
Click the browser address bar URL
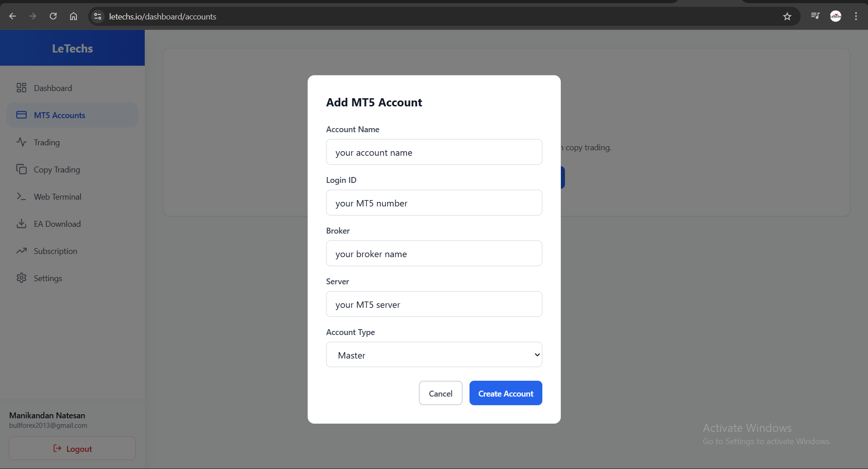pos(162,16)
